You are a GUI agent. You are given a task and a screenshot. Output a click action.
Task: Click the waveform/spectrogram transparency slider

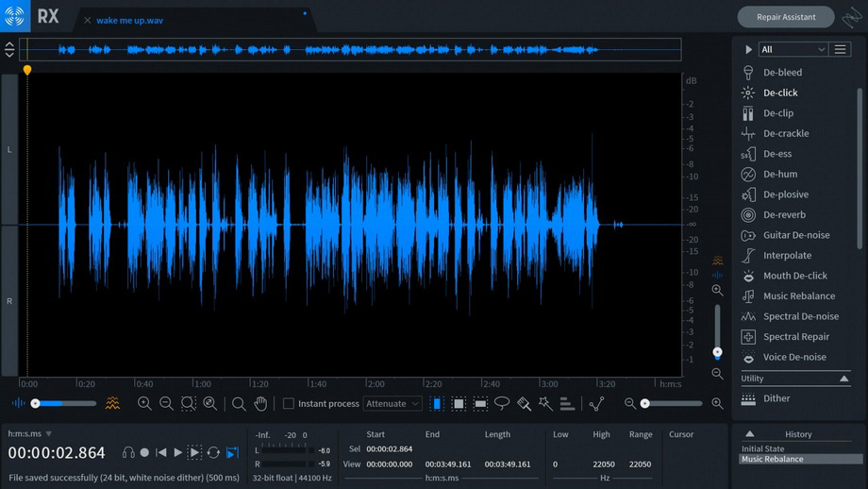(x=64, y=403)
